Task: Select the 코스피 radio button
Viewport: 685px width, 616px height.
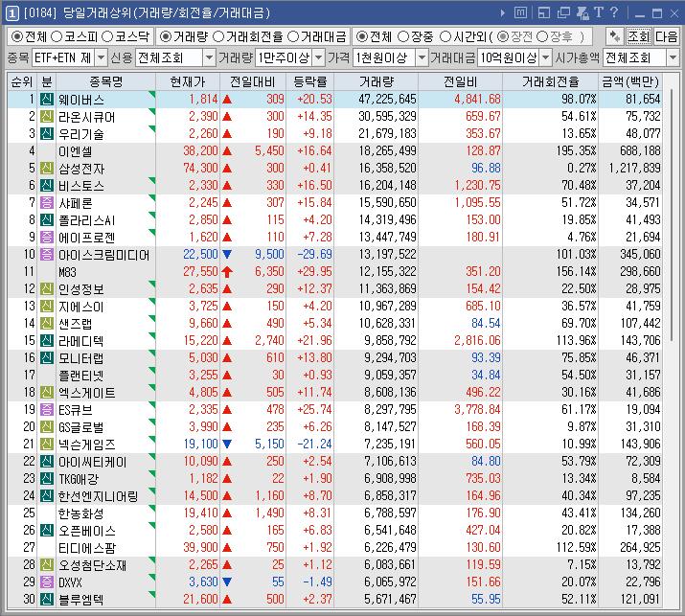Action: pos(57,36)
